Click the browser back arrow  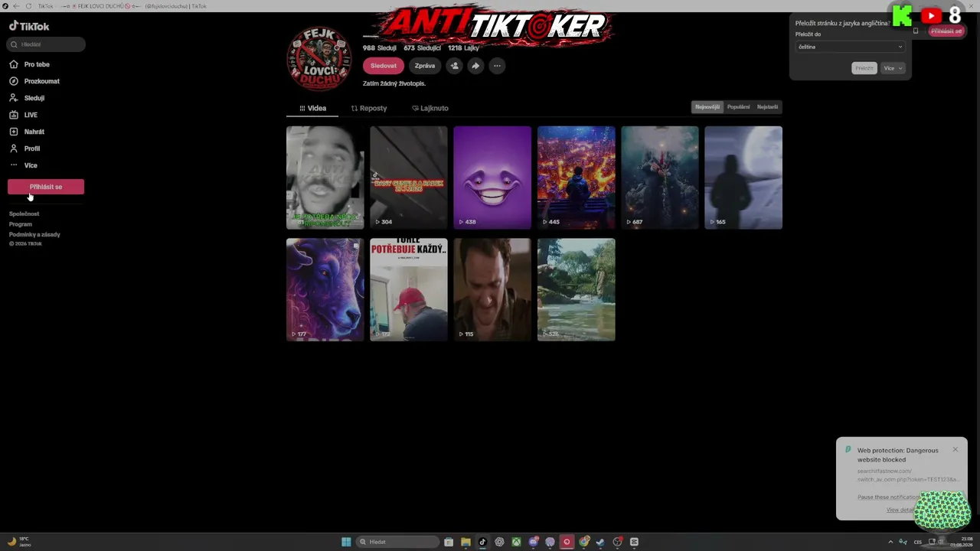pos(16,6)
